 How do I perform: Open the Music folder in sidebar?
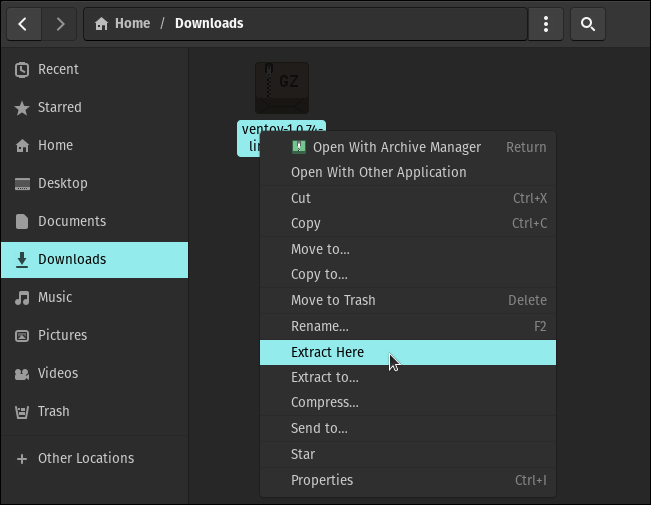55,297
